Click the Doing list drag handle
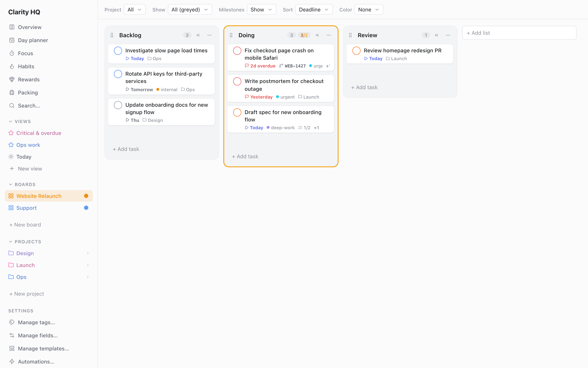Viewport: 588px width, 368px height. (x=231, y=35)
